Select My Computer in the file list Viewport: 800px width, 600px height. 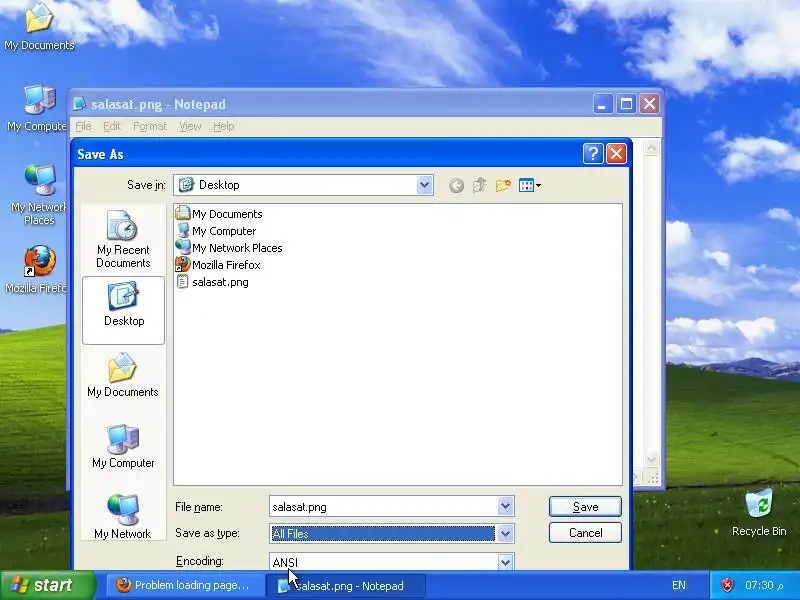(x=216, y=231)
